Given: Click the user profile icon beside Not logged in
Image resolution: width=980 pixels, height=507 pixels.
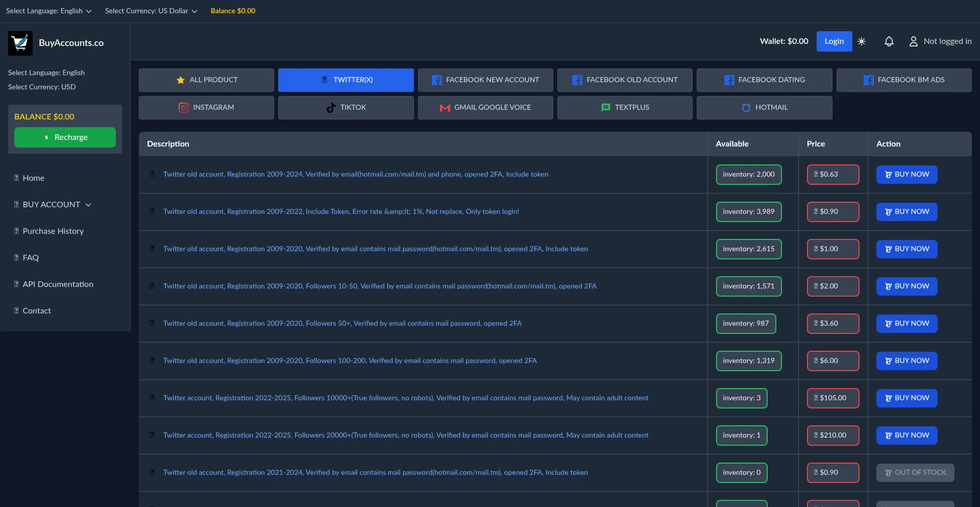Looking at the screenshot, I should coord(913,41).
